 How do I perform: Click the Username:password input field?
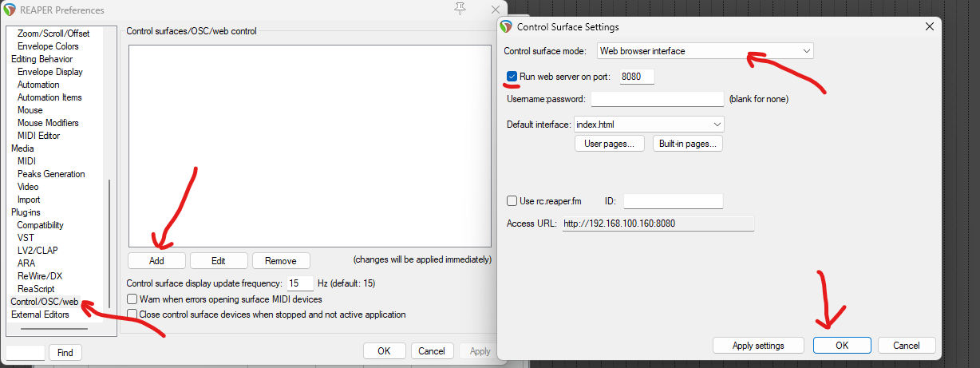657,99
